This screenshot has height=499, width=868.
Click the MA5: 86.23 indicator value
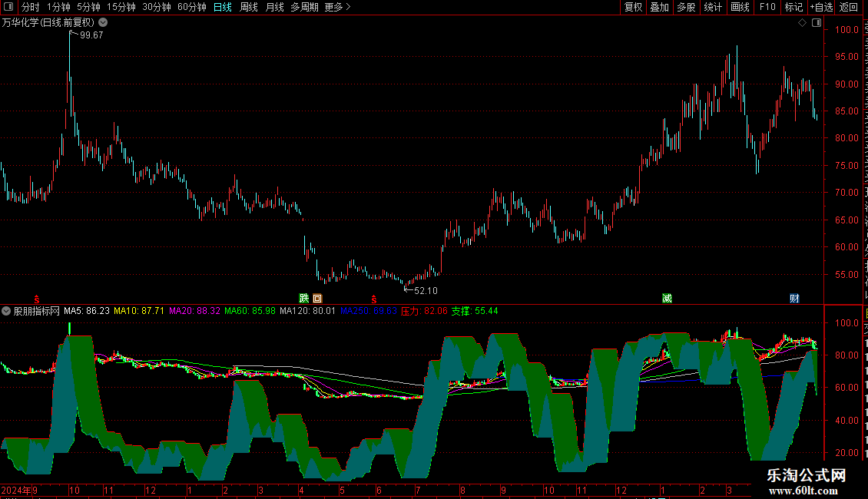click(86, 311)
